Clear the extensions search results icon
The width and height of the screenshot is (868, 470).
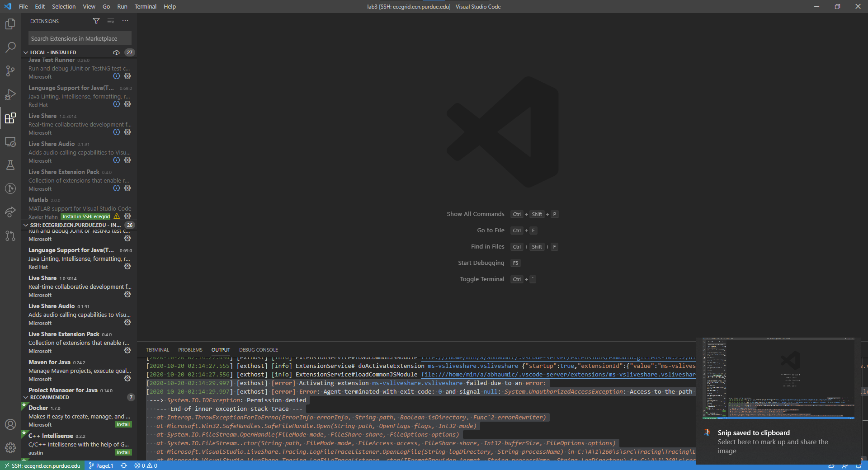tap(111, 21)
